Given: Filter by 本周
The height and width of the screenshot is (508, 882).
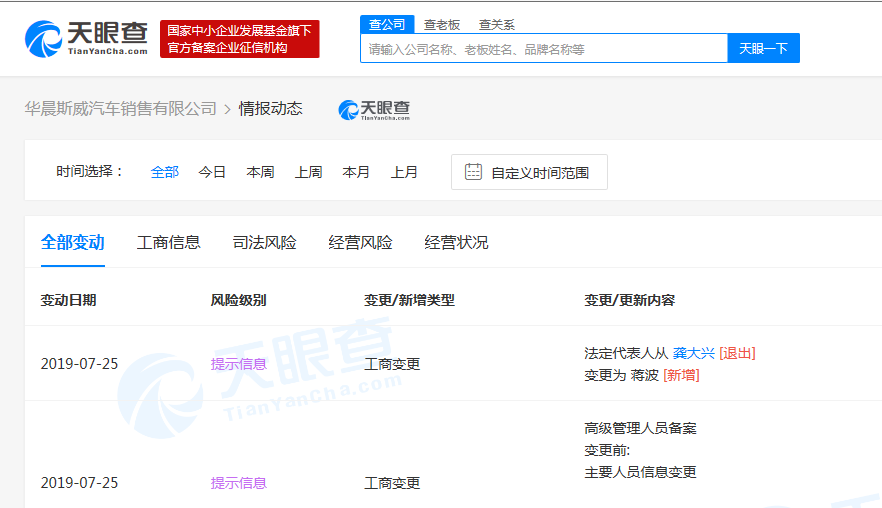Looking at the screenshot, I should (x=260, y=172).
